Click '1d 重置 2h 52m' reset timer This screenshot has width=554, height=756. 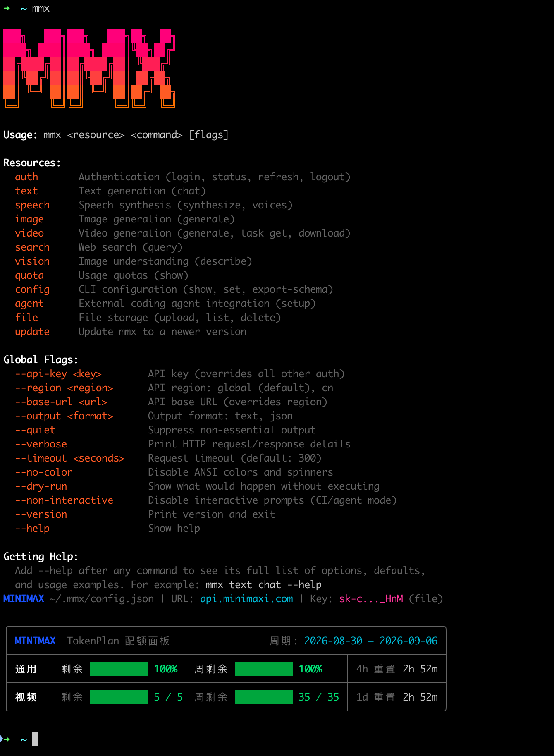(x=397, y=697)
